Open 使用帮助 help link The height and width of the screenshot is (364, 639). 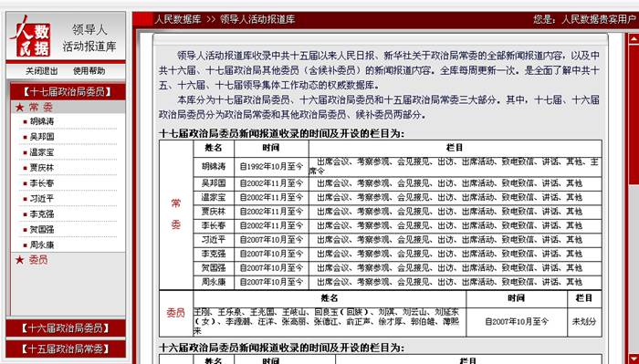point(89,71)
